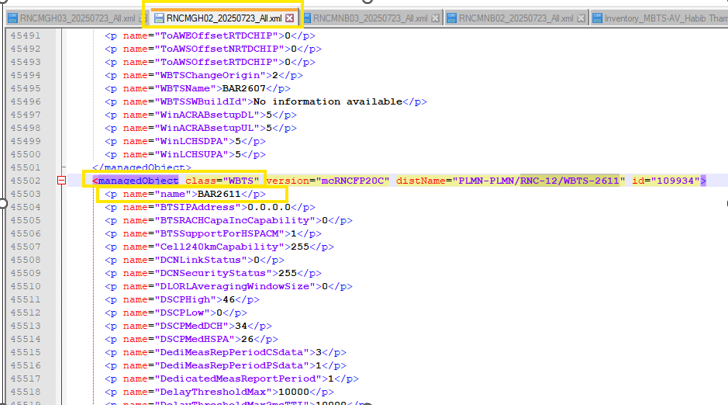Open the RNCMNB02_20250723_All.xml tab
The height and width of the screenshot is (405, 728).
[x=517, y=18]
